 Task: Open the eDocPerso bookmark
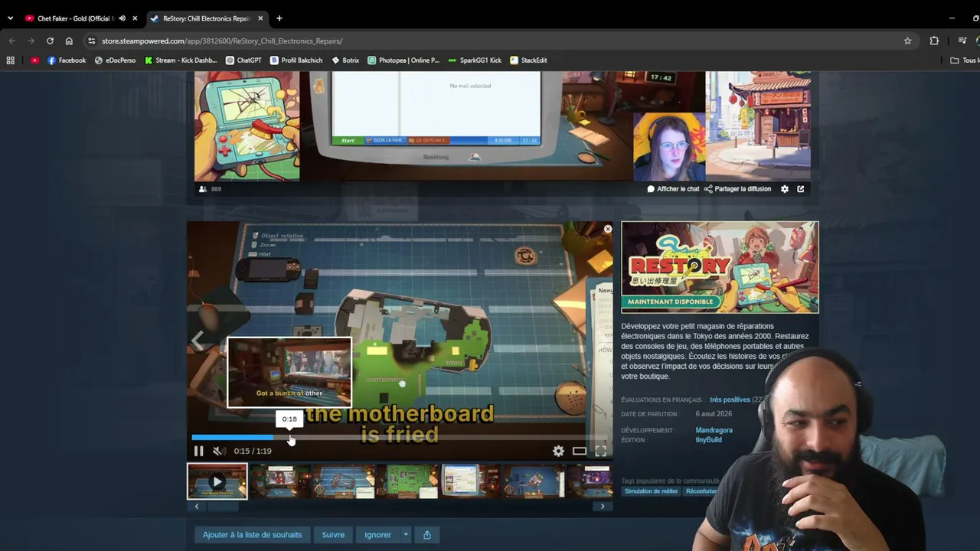click(115, 60)
